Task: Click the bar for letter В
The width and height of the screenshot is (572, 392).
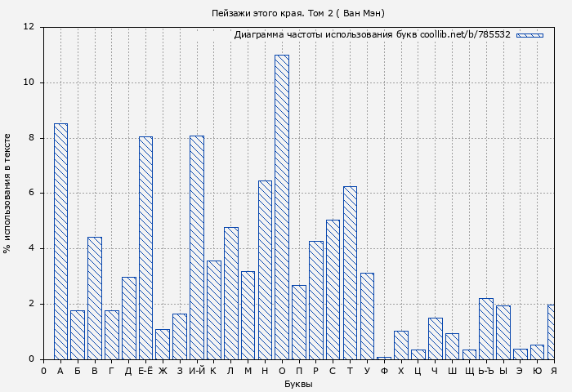Action: coord(95,298)
